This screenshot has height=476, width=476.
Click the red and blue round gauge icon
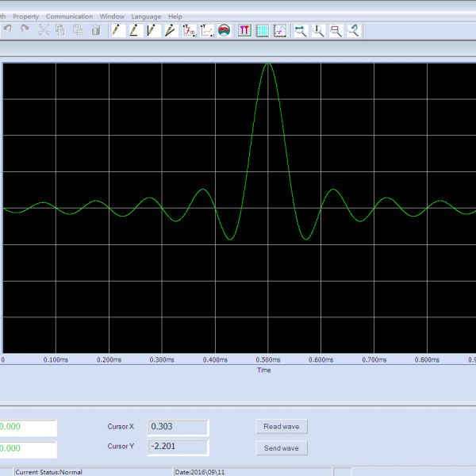tap(224, 30)
